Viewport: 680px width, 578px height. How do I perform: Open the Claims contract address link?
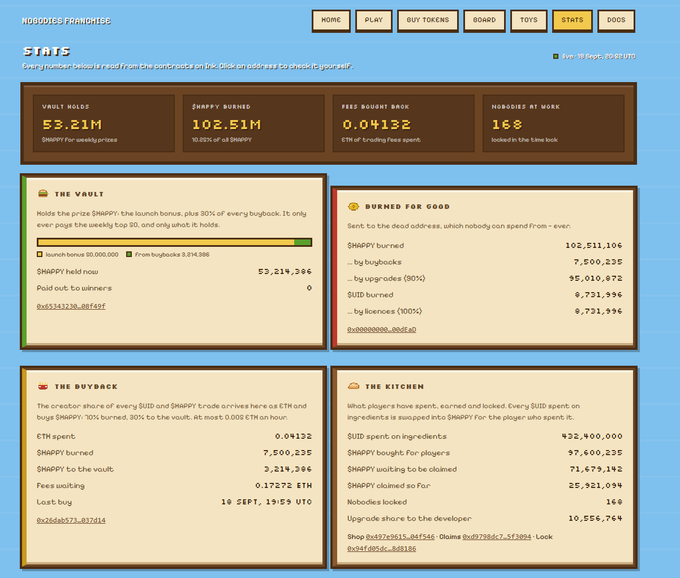coord(497,537)
